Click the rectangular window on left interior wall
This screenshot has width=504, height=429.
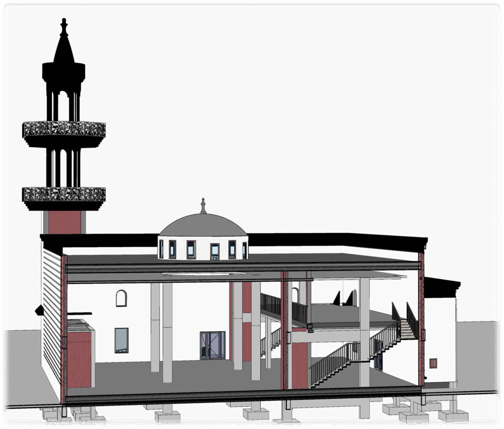[121, 340]
